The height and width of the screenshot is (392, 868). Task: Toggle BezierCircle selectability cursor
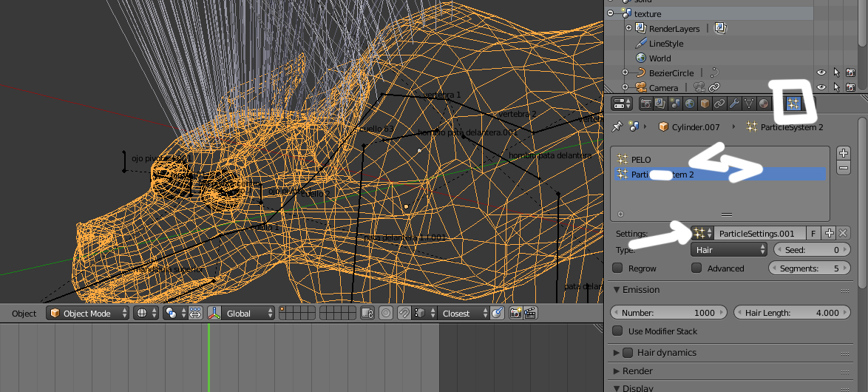pyautogui.click(x=836, y=72)
